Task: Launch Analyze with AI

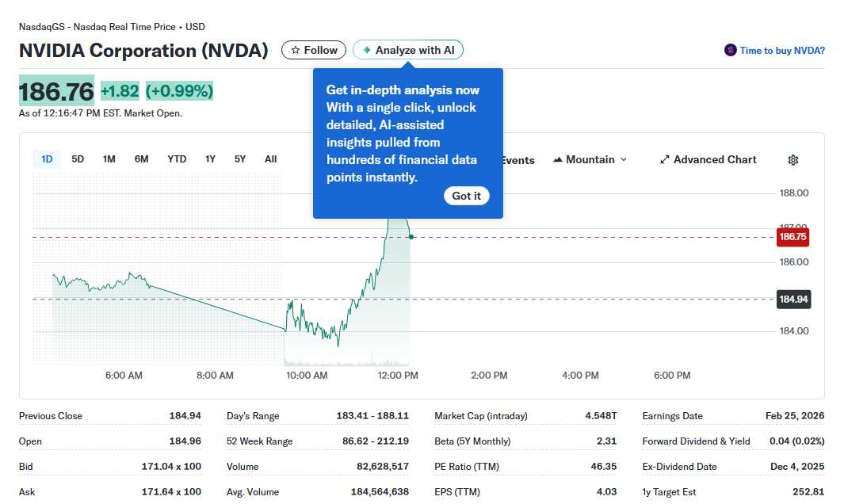Action: 407,49
